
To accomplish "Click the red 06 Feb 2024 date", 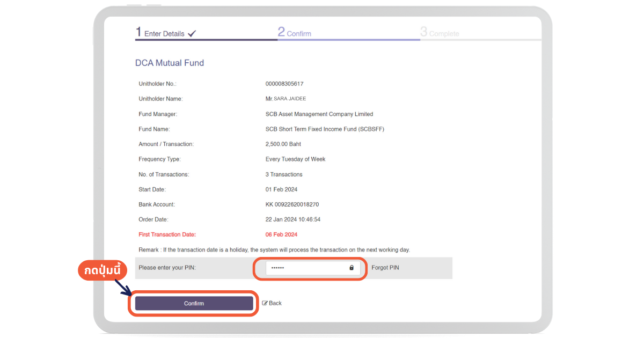I will click(281, 234).
